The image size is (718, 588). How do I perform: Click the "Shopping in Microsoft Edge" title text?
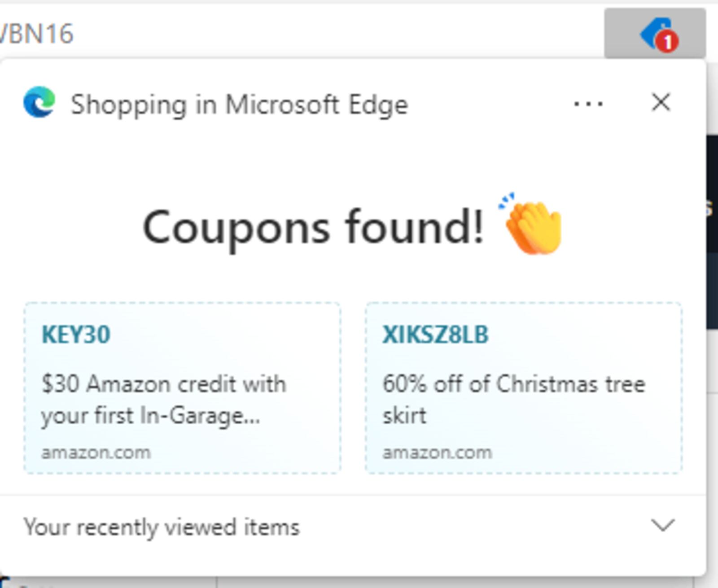click(240, 105)
